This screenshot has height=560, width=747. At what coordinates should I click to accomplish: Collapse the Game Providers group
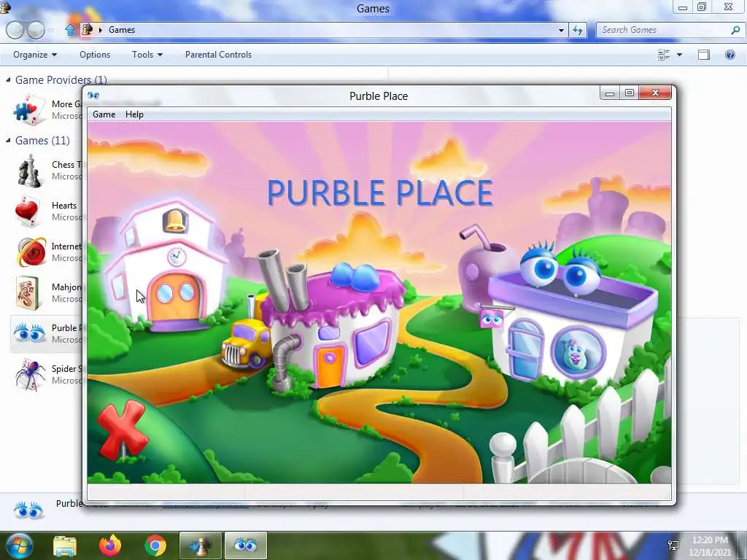click(8, 80)
